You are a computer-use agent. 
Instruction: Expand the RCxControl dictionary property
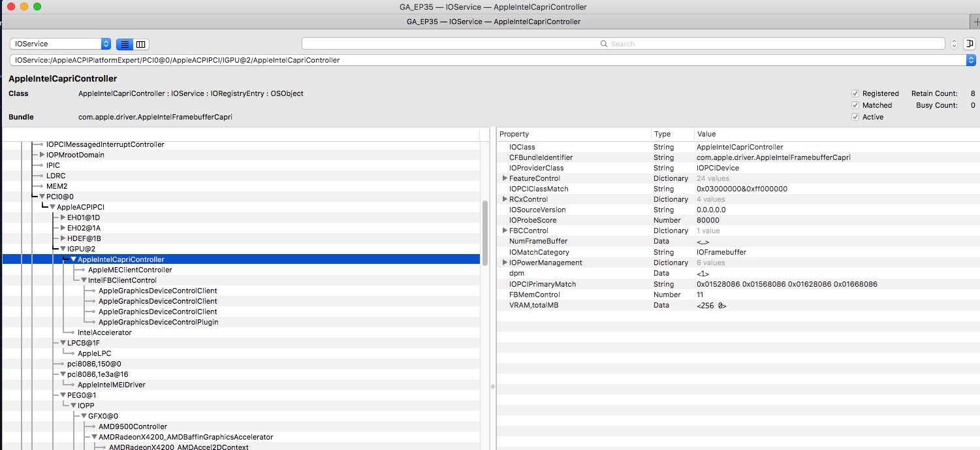[x=505, y=199]
